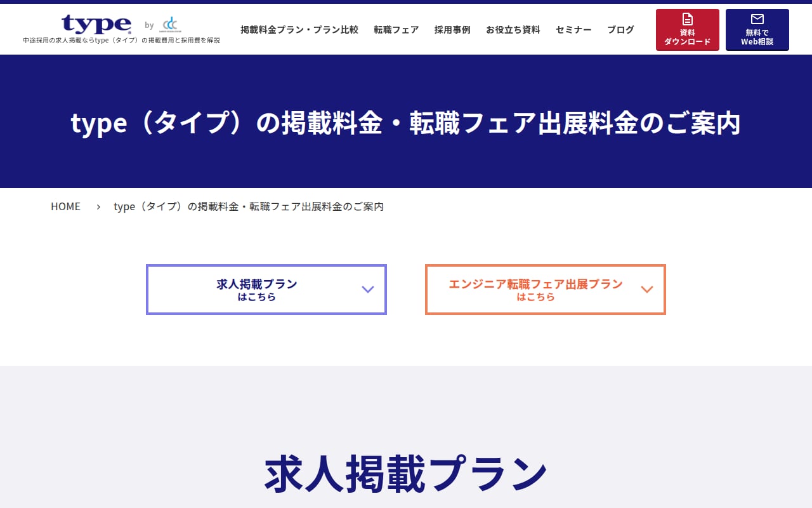Open 掲載料金プラン・プラン比較 menu item
Image resolution: width=812 pixels, height=508 pixels.
(x=299, y=30)
